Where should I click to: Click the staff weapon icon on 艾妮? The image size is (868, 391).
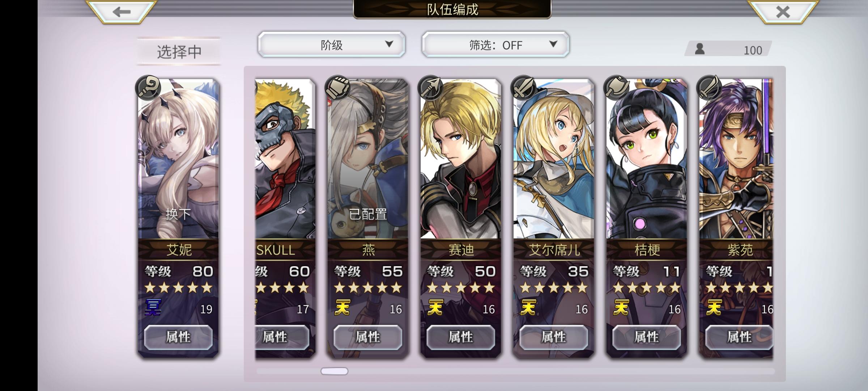point(149,88)
